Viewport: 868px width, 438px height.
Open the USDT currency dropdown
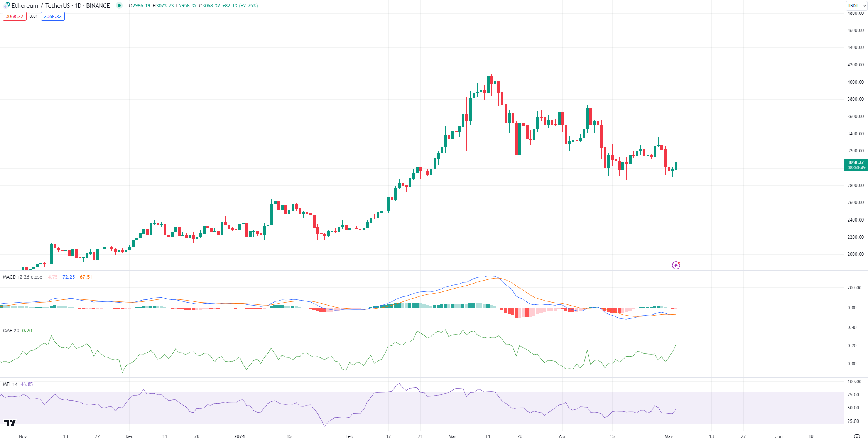point(857,6)
